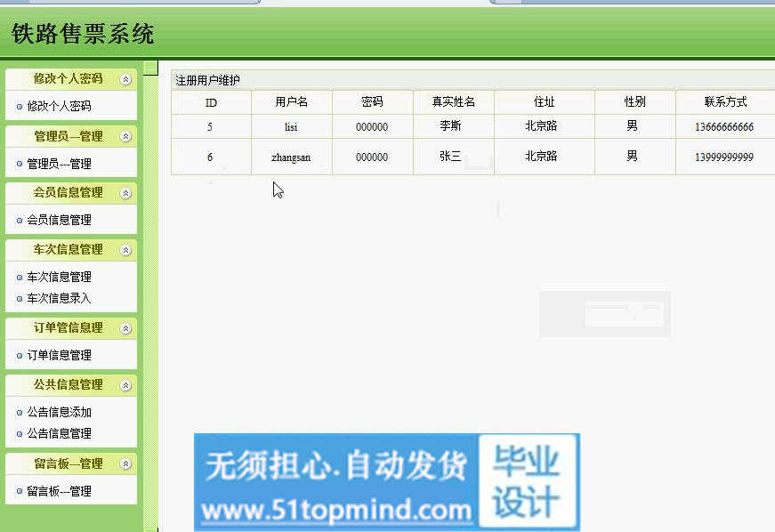Collapse the 管理员—管理 section chevron
Image resolution: width=775 pixels, height=532 pixels.
[126, 136]
